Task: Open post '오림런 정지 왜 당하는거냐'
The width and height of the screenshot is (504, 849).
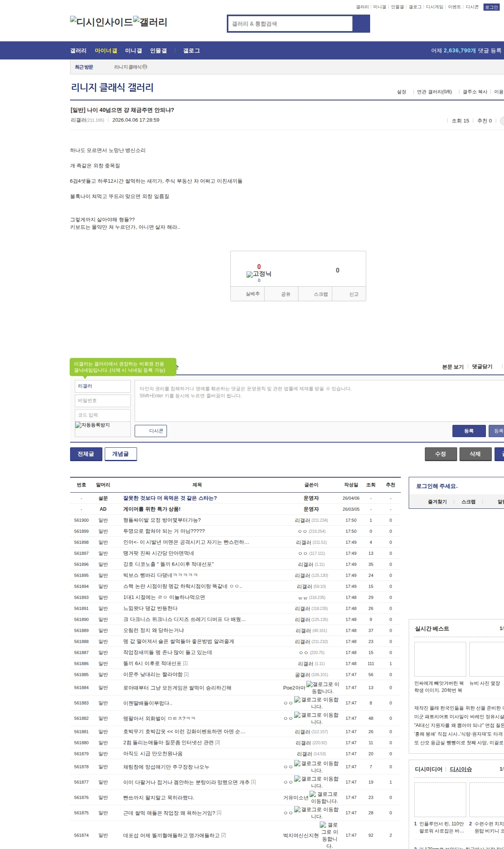Action: pyautogui.click(x=154, y=630)
